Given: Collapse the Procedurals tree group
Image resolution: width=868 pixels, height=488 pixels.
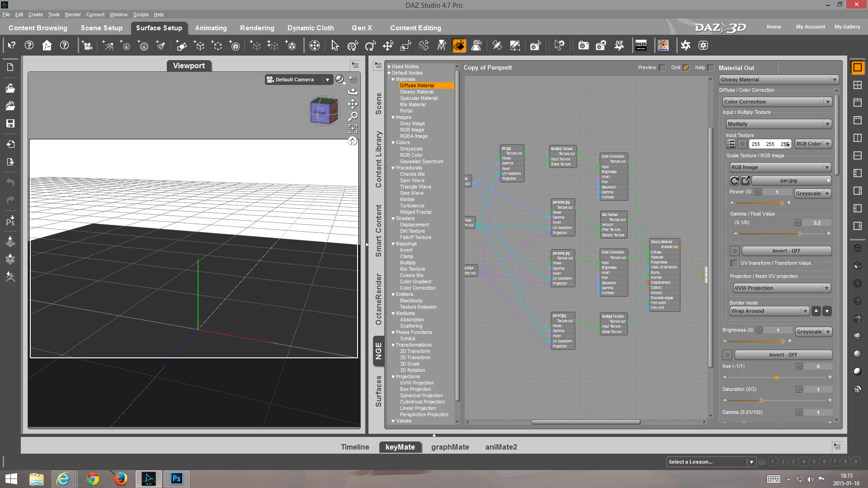Looking at the screenshot, I should pyautogui.click(x=393, y=168).
